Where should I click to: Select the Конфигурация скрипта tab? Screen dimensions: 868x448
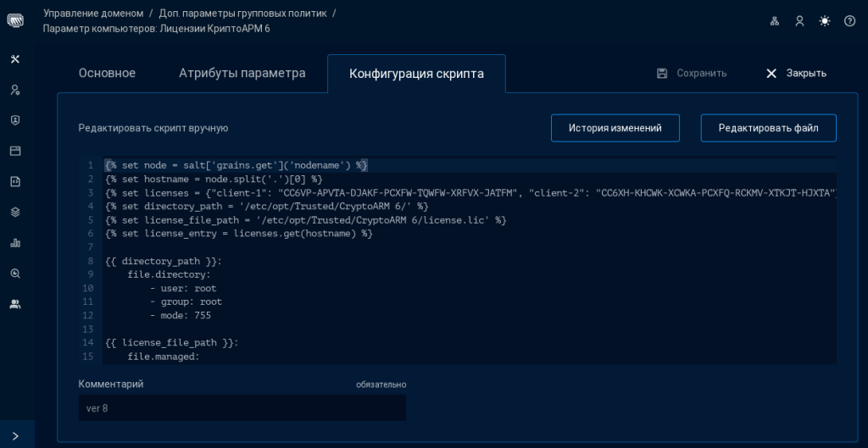point(416,75)
